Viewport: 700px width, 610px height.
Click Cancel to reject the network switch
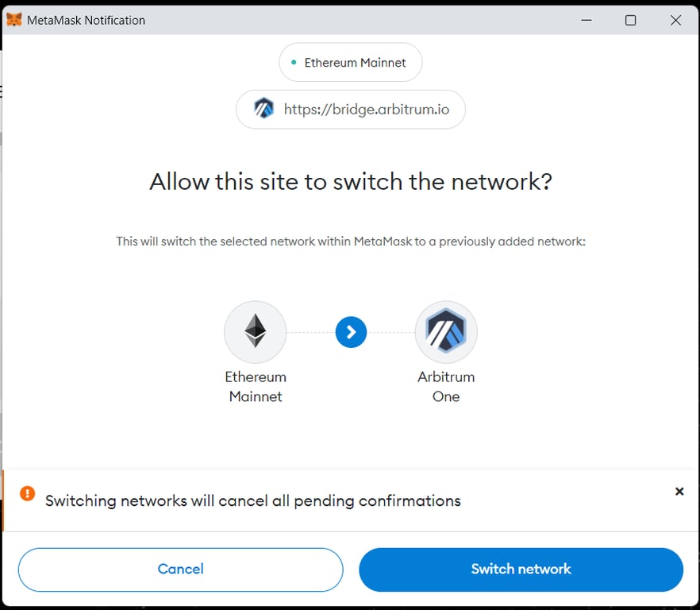(x=180, y=569)
